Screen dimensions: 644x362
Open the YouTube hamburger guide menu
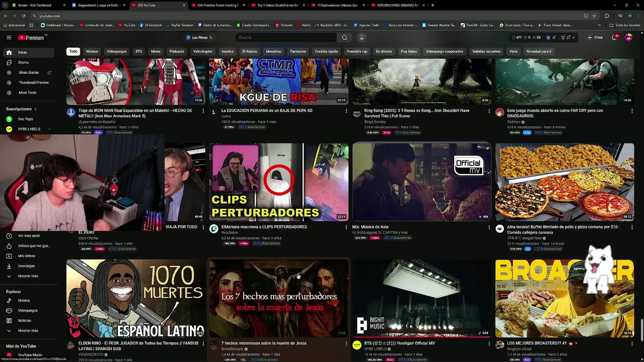click(9, 38)
